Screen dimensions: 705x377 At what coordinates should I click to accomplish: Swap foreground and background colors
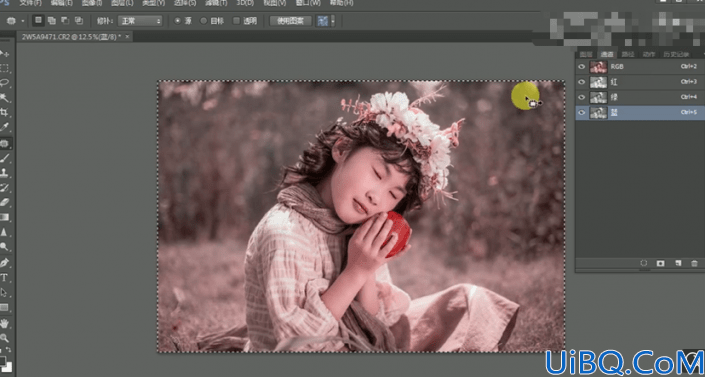tap(9, 350)
